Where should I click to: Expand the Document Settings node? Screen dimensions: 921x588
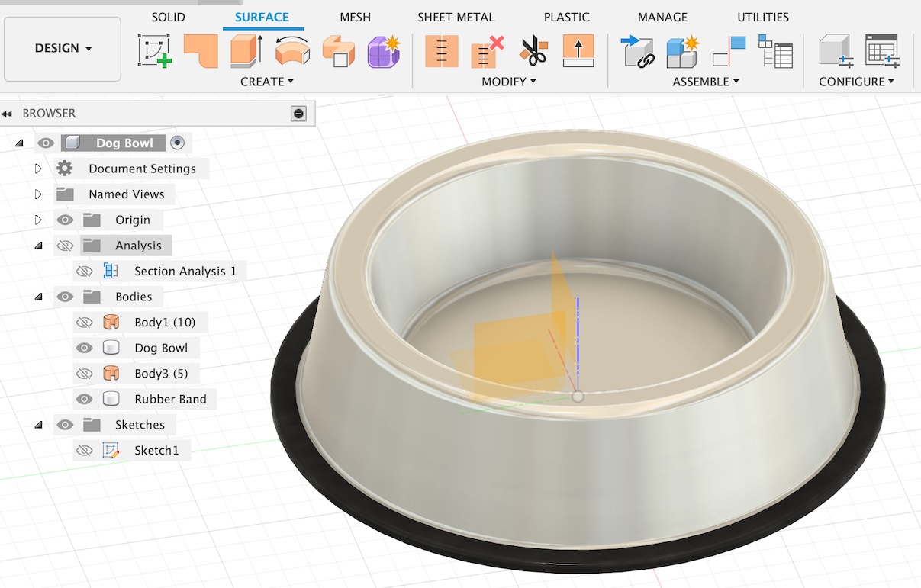[x=38, y=169]
